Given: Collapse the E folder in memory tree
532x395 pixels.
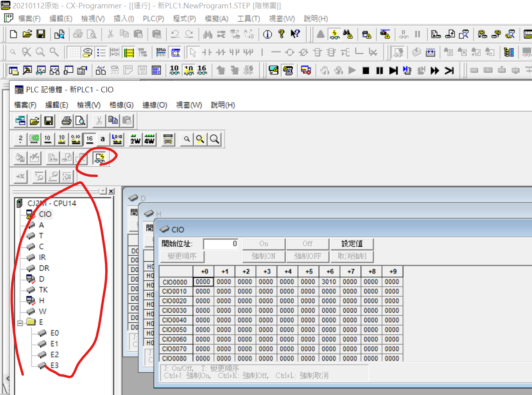Looking at the screenshot, I should click(20, 323).
